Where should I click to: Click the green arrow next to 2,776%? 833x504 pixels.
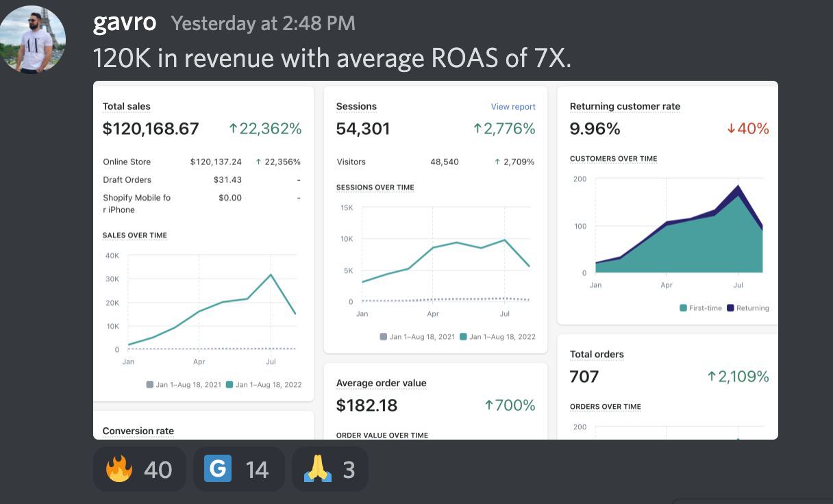click(x=477, y=129)
